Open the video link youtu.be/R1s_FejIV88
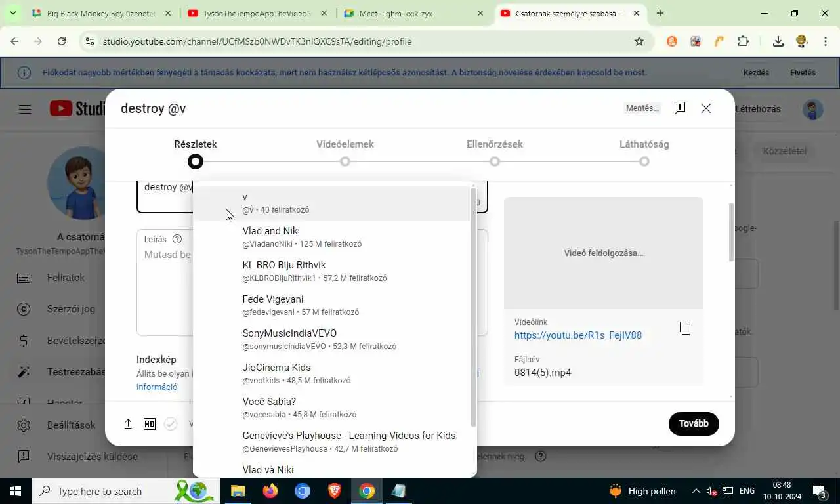Image resolution: width=840 pixels, height=504 pixels. click(x=578, y=335)
